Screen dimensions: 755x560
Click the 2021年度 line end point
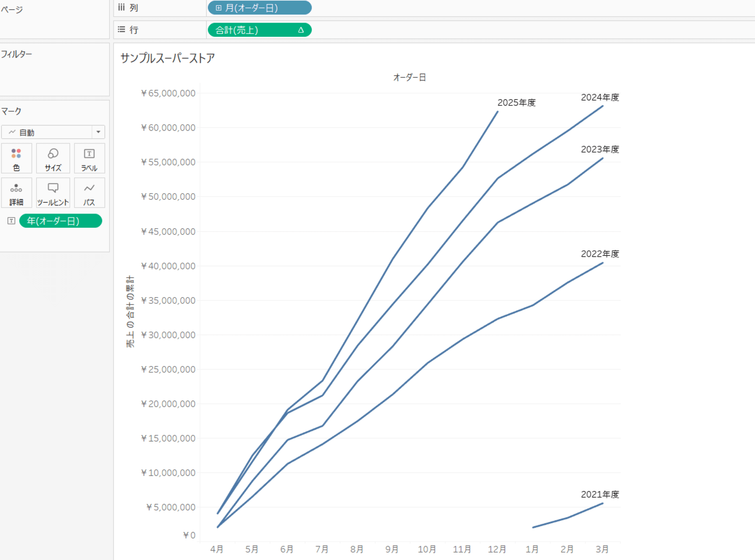point(602,503)
